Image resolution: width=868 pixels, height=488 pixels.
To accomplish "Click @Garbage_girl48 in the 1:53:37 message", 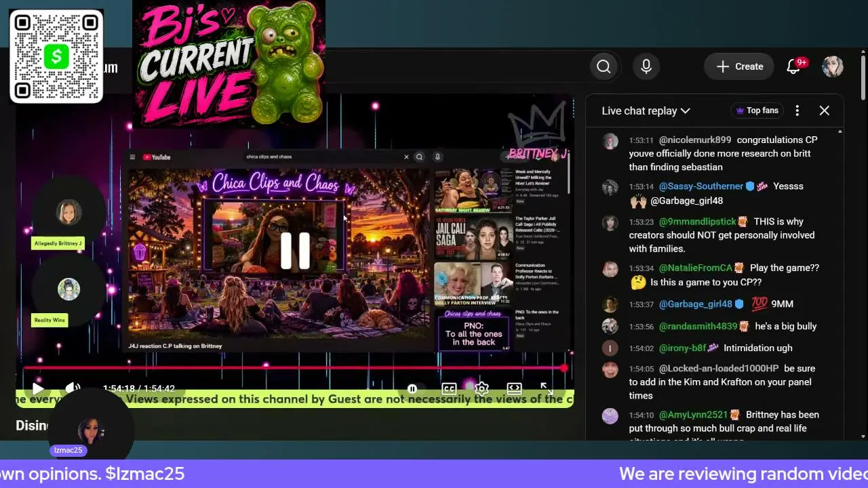I will pyautogui.click(x=695, y=304).
